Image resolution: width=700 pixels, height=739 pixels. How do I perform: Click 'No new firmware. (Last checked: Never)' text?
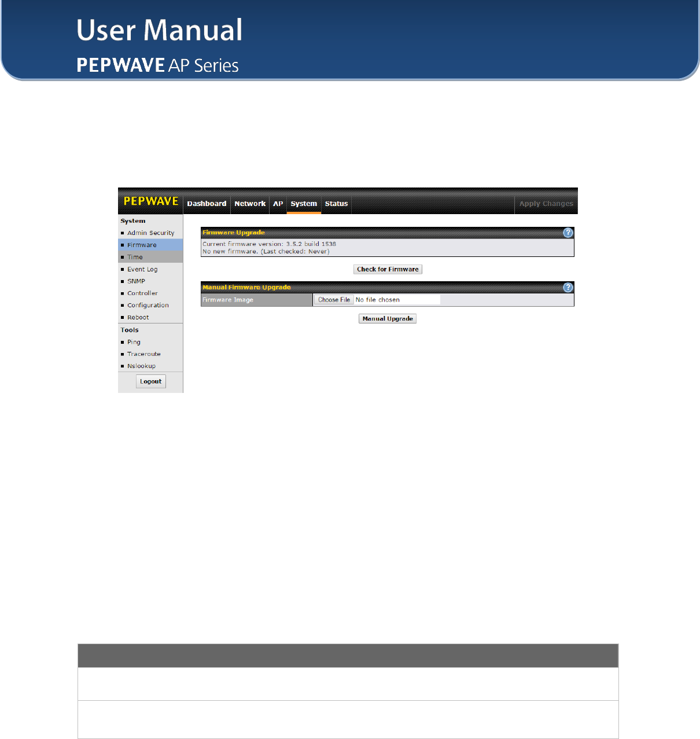pos(266,252)
